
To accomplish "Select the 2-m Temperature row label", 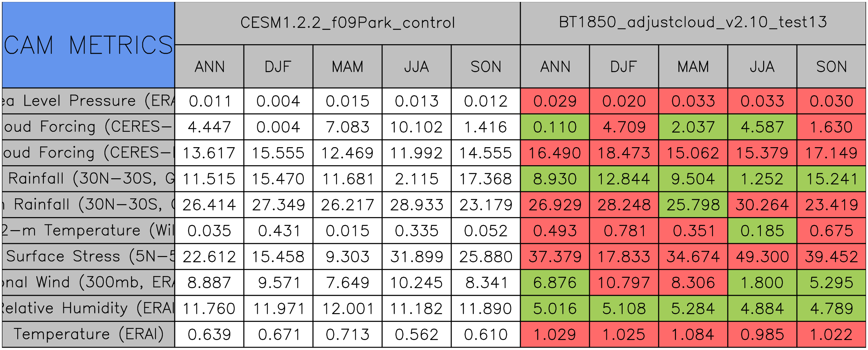I will point(88,231).
